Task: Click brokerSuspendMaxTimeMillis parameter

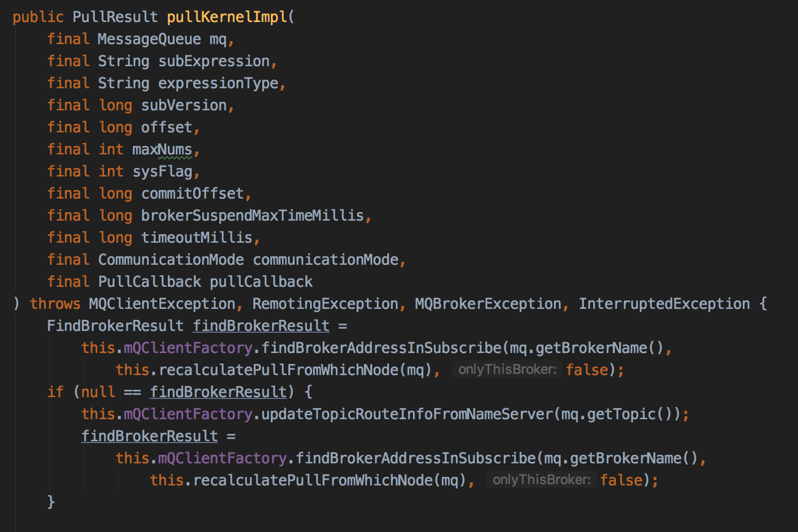Action: pos(253,216)
